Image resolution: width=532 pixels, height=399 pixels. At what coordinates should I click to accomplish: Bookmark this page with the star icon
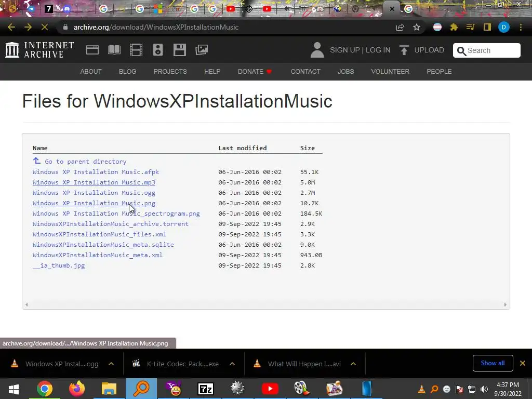tap(417, 27)
